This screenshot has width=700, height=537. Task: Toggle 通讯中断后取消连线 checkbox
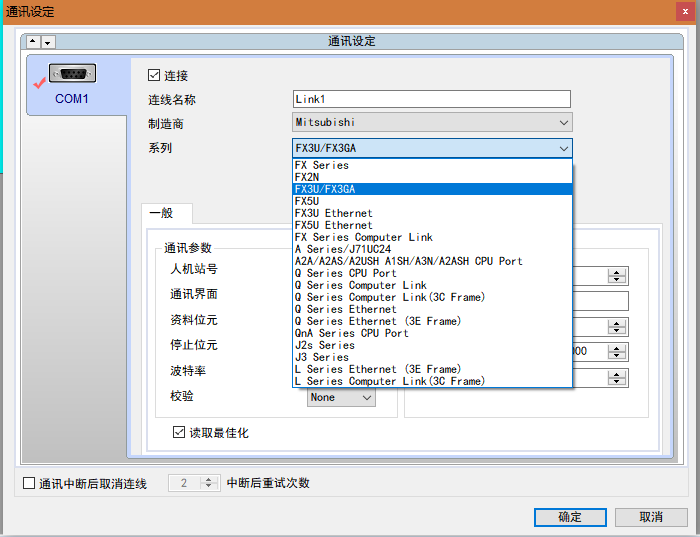pyautogui.click(x=29, y=483)
